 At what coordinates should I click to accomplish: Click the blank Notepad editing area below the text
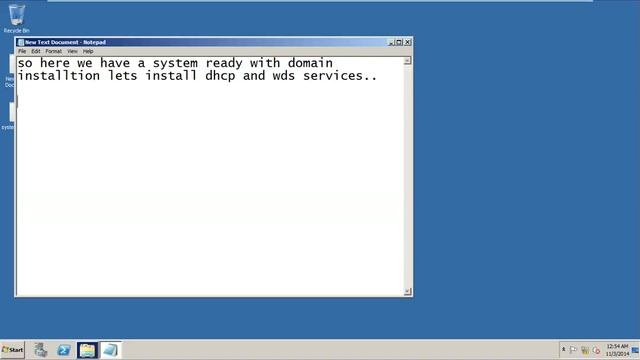click(210, 188)
